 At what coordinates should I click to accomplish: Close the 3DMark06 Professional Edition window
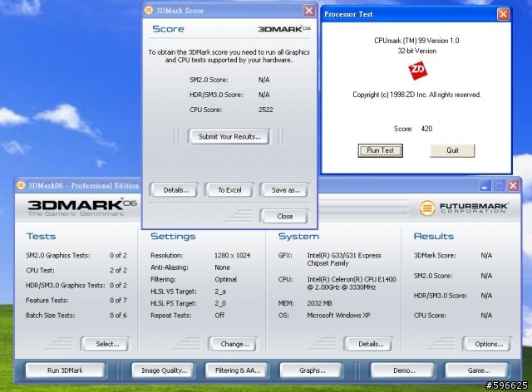513,185
